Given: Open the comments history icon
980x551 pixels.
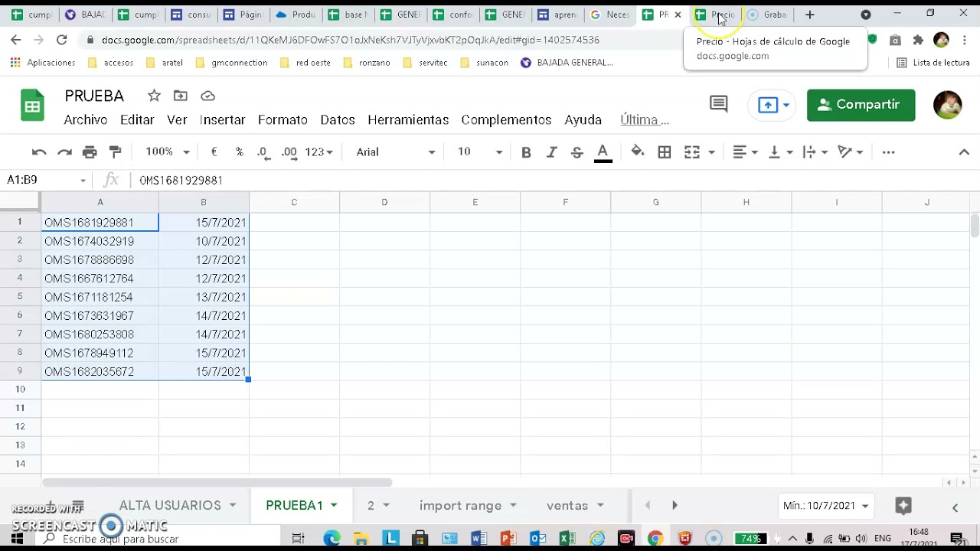Looking at the screenshot, I should (x=718, y=105).
